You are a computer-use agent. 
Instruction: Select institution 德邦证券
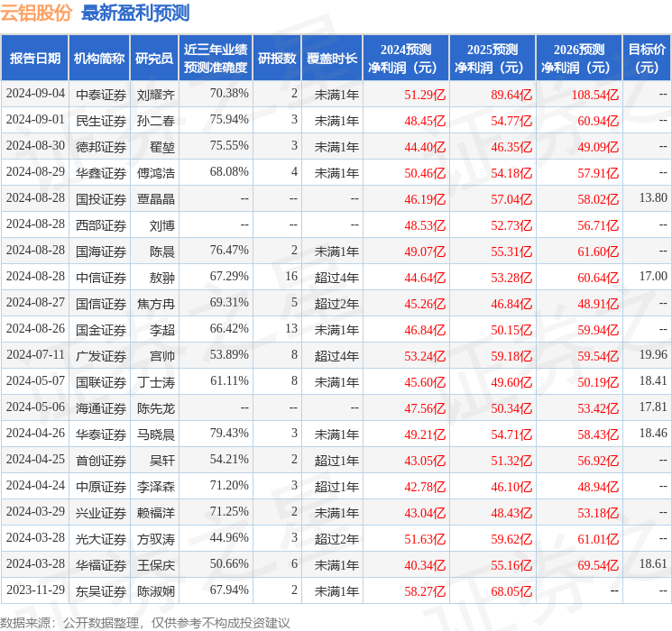[x=101, y=147]
